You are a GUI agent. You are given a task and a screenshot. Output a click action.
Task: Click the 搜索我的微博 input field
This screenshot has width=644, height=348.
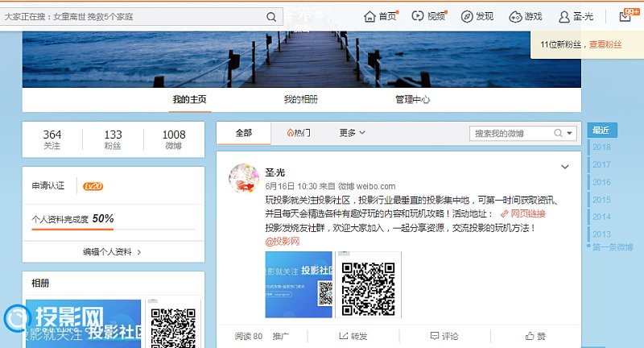pyautogui.click(x=511, y=133)
